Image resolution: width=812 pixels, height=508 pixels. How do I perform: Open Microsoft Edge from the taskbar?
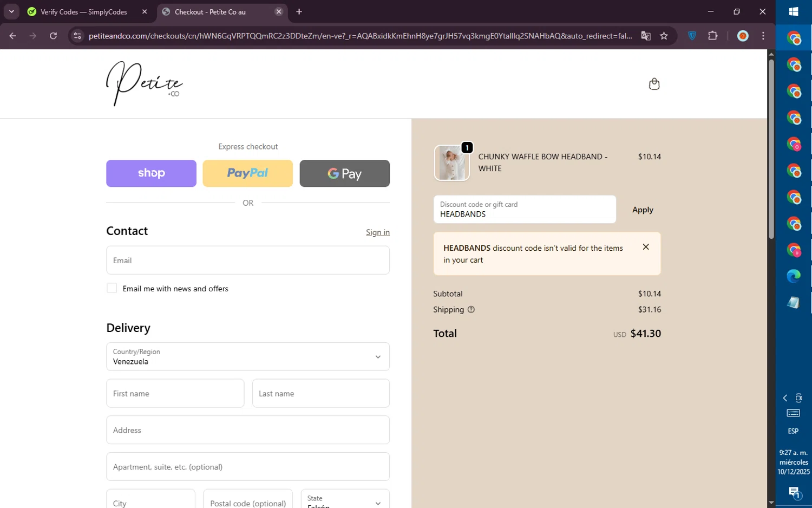click(x=794, y=276)
